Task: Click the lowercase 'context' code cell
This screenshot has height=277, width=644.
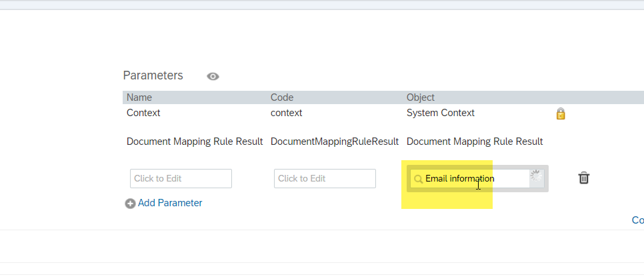Action: point(286,113)
